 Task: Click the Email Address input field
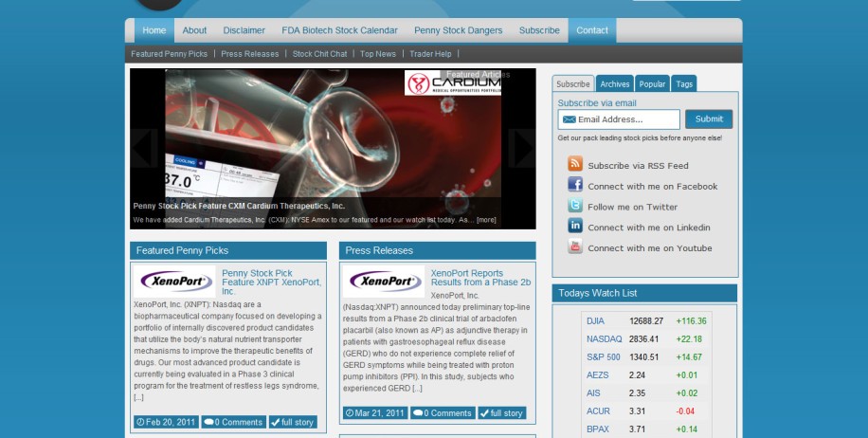coord(619,119)
